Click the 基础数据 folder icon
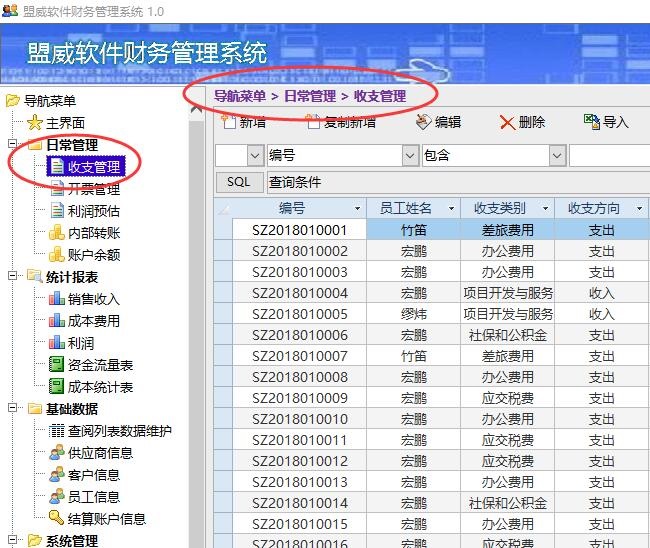This screenshot has width=650, height=548. (35, 409)
